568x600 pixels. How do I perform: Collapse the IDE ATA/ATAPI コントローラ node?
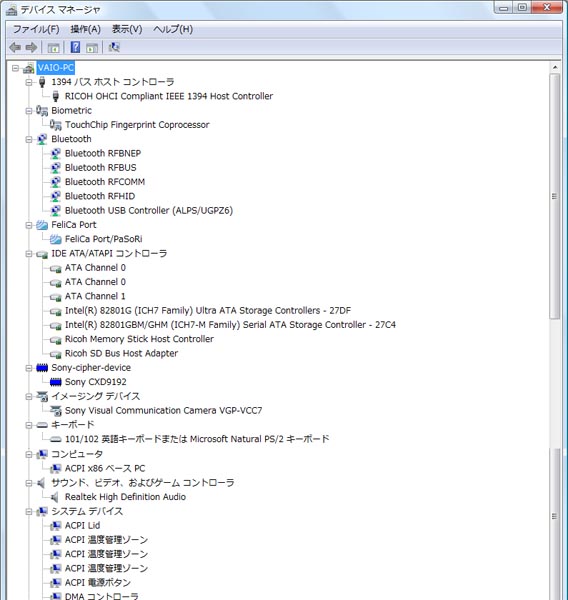[x=29, y=254]
